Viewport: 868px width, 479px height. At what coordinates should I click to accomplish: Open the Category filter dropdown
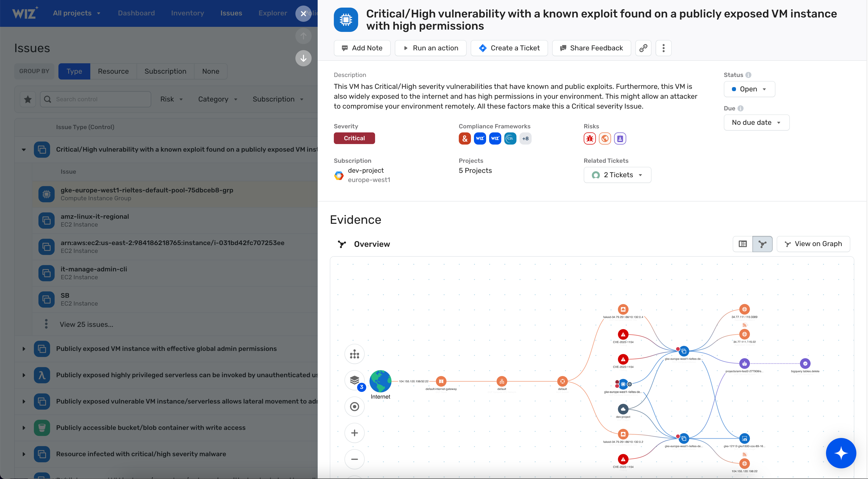pos(218,99)
